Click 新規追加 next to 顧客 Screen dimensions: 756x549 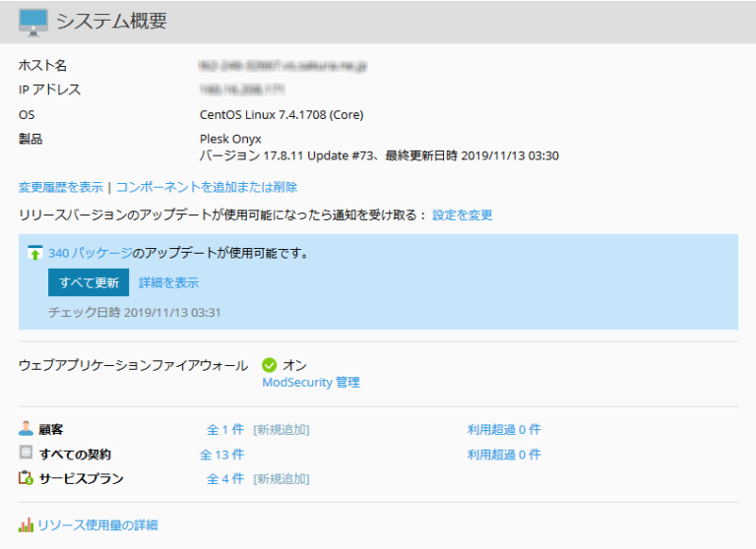(x=282, y=430)
